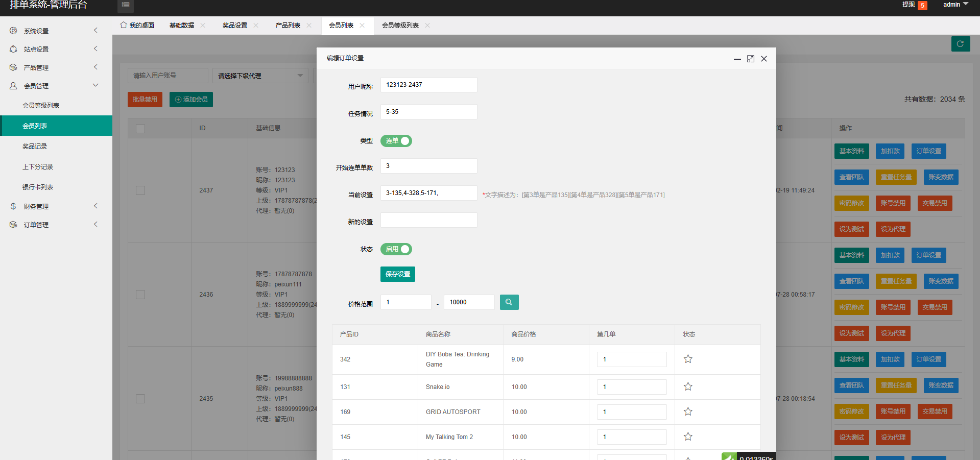Open the 请选择下级代理 dropdown
980x460 pixels.
coord(260,76)
